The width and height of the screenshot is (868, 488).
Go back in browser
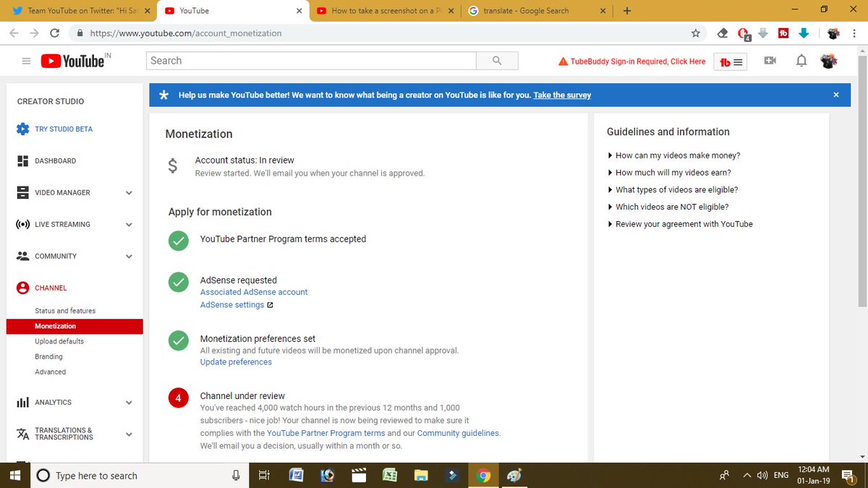coord(14,33)
